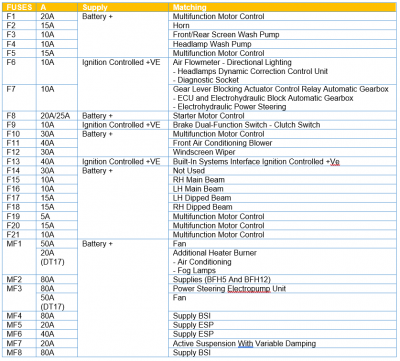Image resolution: width=400 pixels, height=361 pixels.
Task: Click Front Air Conditioning Blower cell
Action: 282,143
